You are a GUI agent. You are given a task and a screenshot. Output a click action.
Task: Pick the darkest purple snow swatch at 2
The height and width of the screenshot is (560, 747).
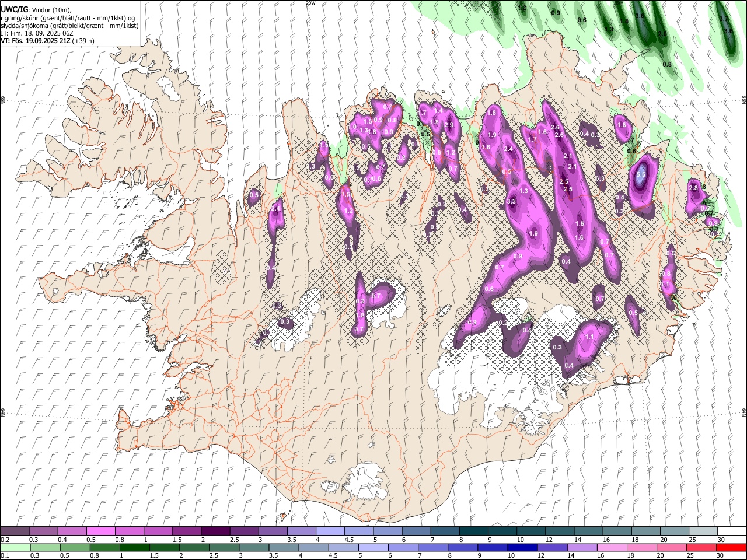(x=215, y=531)
